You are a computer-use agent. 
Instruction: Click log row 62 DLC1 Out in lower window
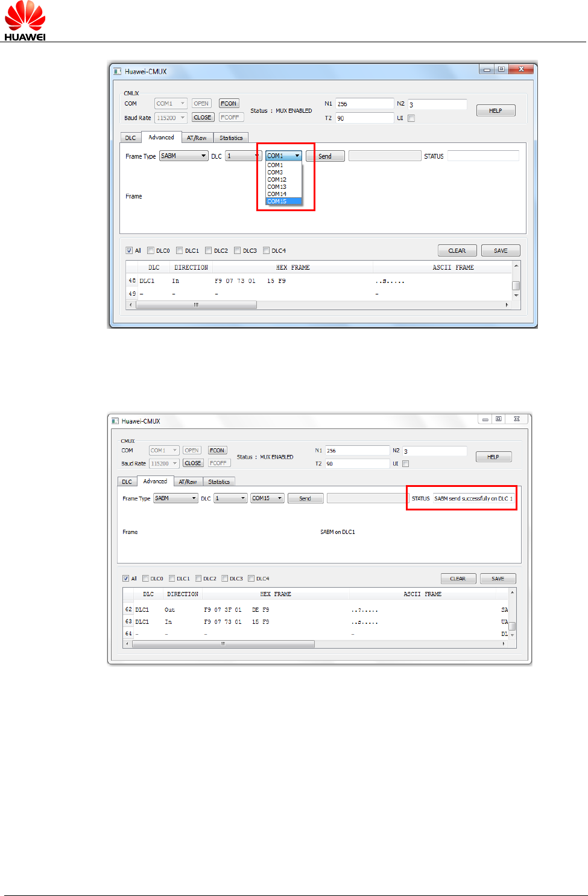click(x=316, y=610)
